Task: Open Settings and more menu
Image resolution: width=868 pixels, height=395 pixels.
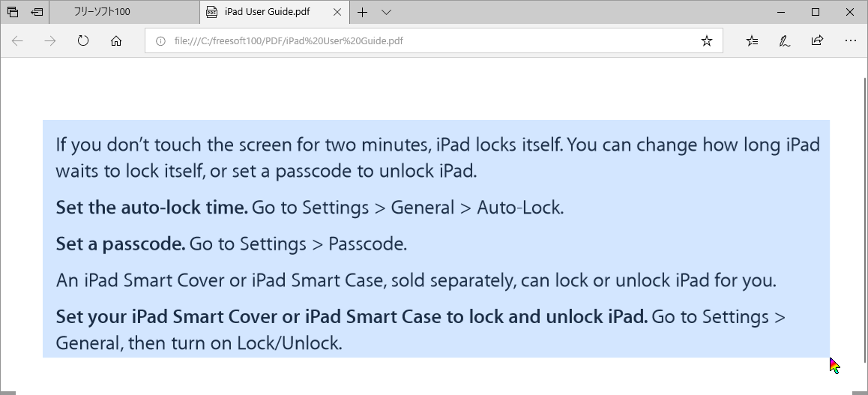Action: tap(850, 40)
